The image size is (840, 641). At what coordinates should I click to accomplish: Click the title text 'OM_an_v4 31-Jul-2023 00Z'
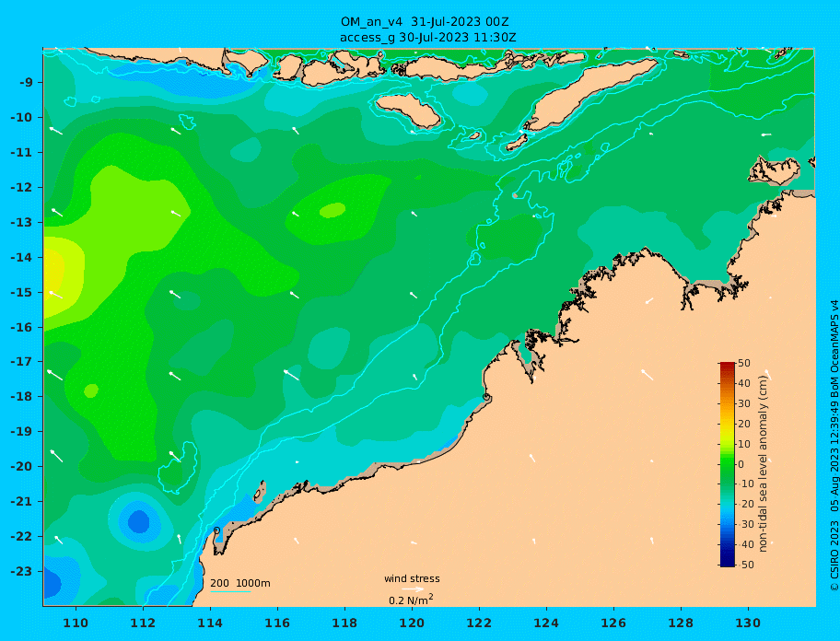[425, 22]
